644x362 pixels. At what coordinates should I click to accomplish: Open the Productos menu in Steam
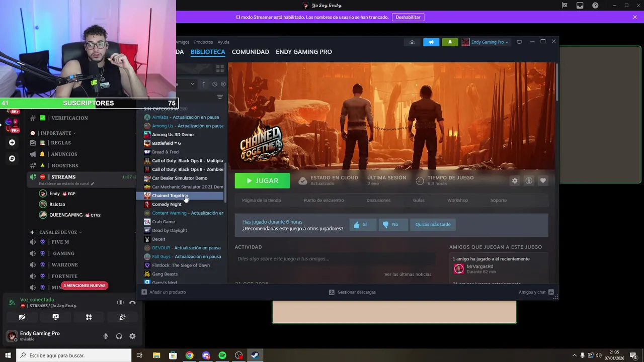coord(203,42)
